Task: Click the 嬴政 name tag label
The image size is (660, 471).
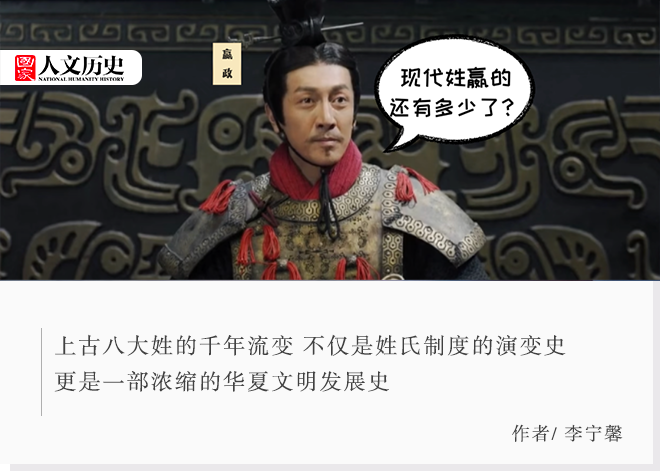Action: [227, 64]
